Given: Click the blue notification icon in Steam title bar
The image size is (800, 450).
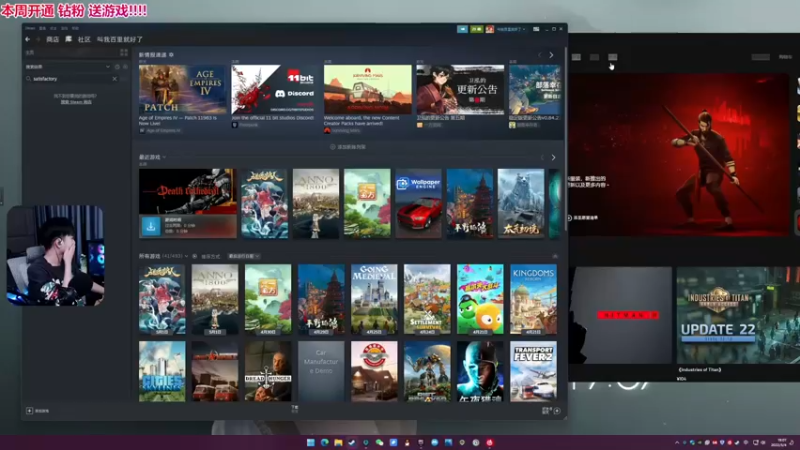Looking at the screenshot, I should click(x=462, y=29).
